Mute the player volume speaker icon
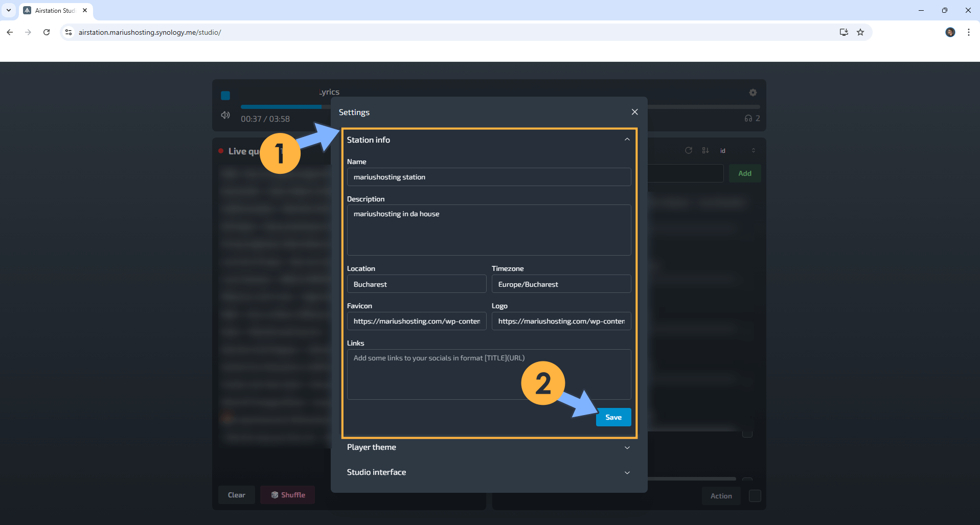Image resolution: width=980 pixels, height=525 pixels. [x=225, y=115]
